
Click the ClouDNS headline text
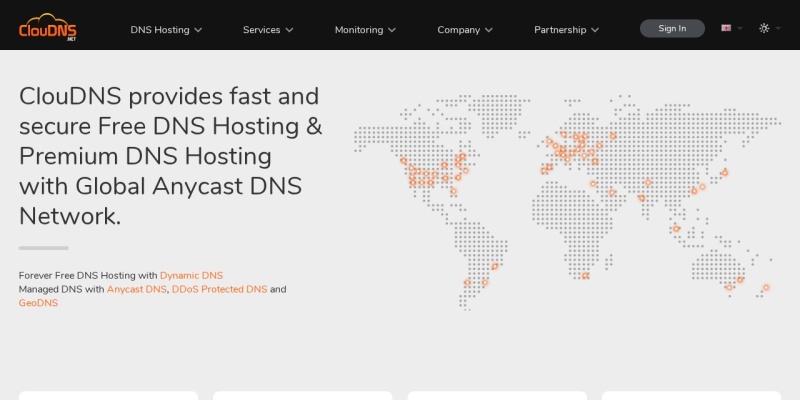pyautogui.click(x=171, y=156)
